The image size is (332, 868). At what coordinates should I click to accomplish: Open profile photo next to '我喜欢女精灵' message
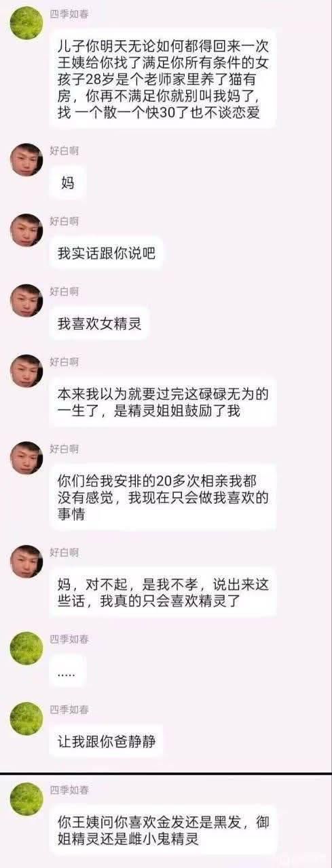tap(26, 300)
